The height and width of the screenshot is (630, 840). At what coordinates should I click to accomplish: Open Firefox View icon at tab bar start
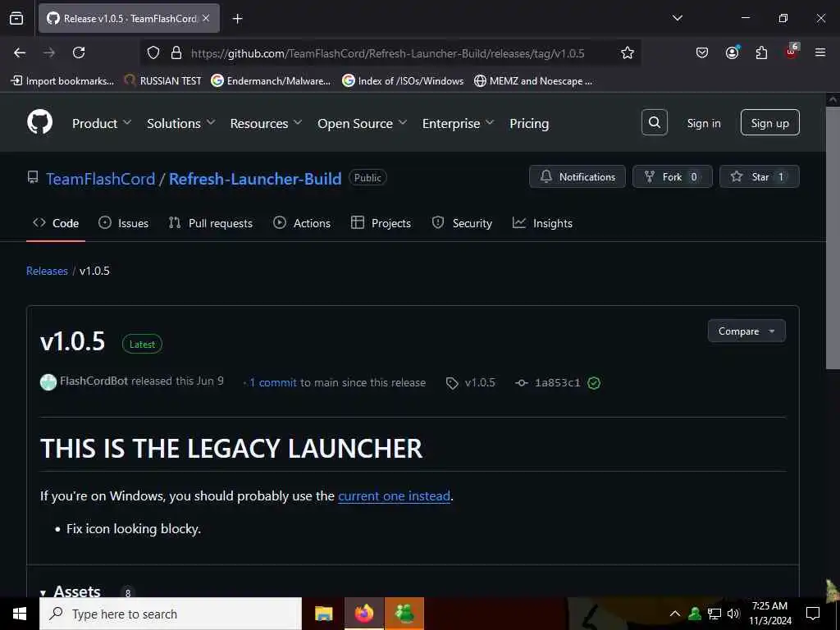[16, 18]
